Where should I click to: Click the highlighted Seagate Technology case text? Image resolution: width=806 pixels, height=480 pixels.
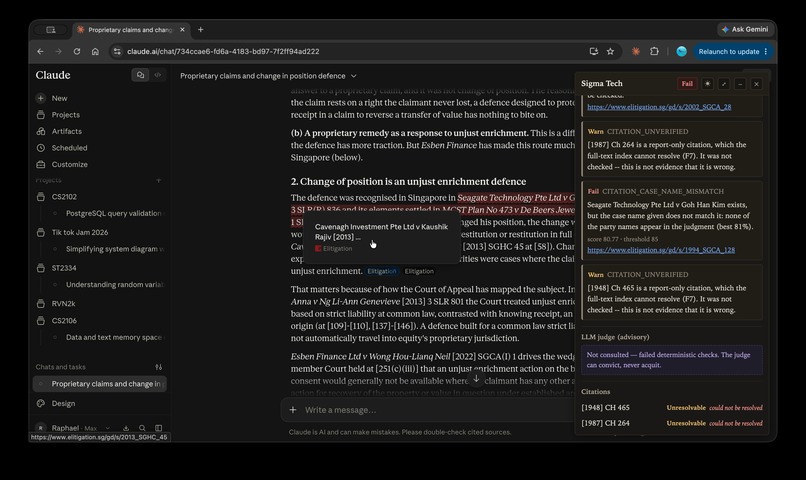point(516,198)
